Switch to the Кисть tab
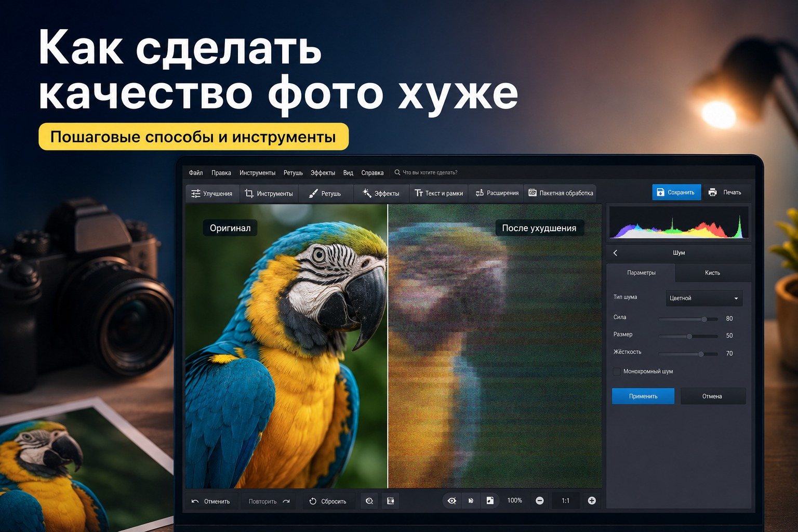The width and height of the screenshot is (798, 532). [713, 273]
